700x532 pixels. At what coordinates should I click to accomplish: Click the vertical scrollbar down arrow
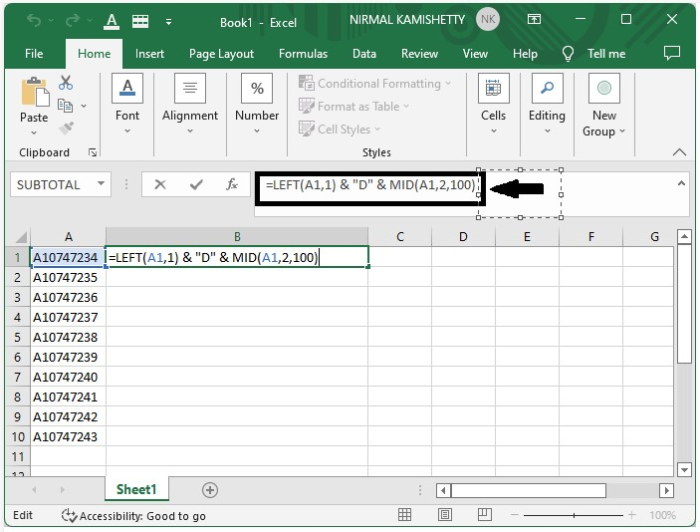684,469
